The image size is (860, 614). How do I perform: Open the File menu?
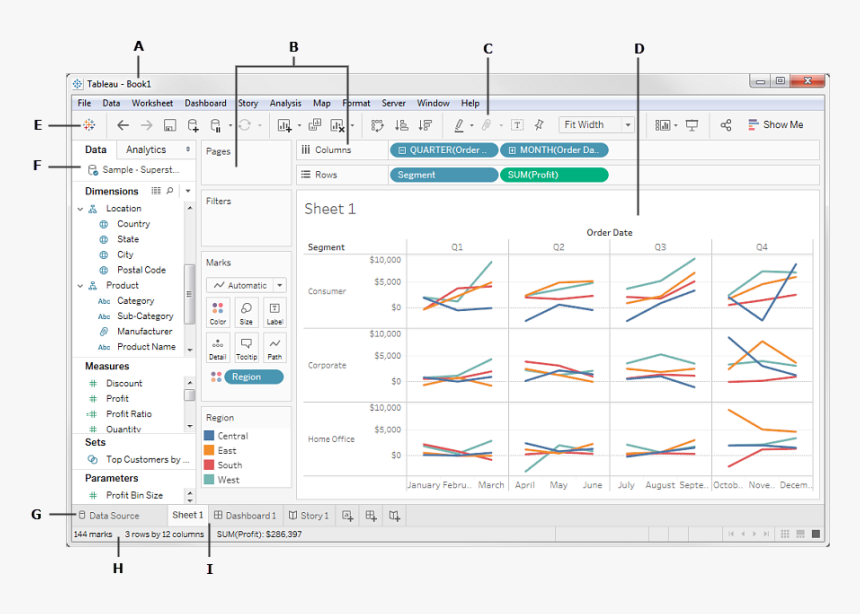point(84,103)
